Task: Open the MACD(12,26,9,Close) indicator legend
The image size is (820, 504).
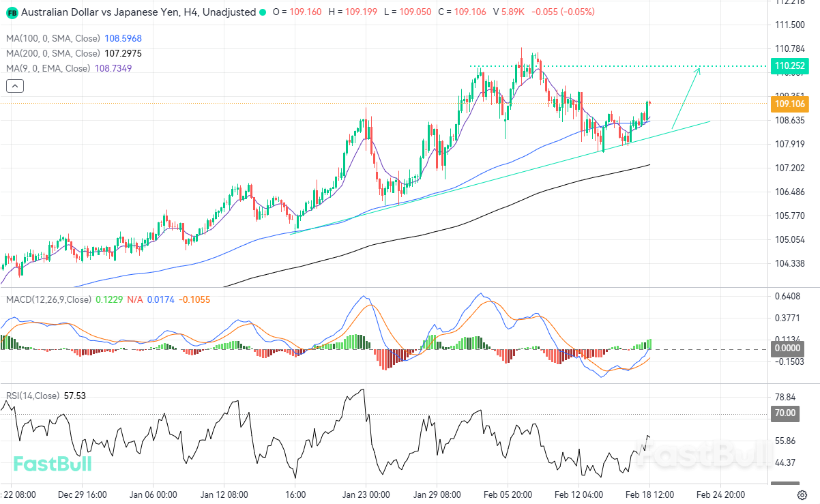Action: coord(48,299)
